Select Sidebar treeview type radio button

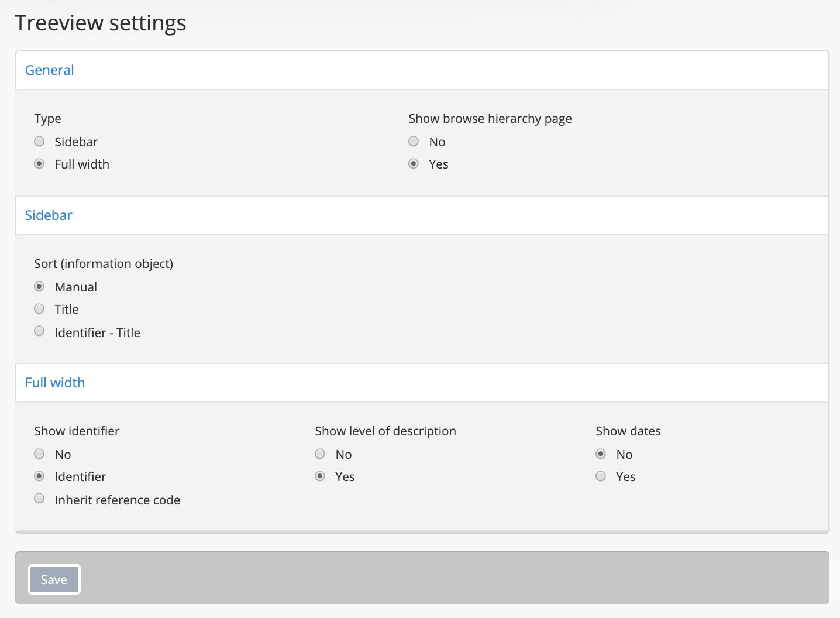(x=39, y=142)
